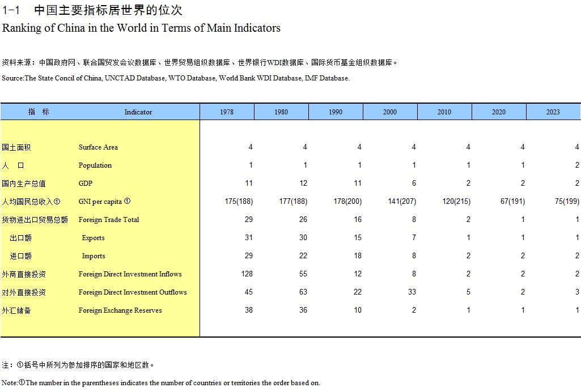
Task: Select the 'Exports' row label
Action: [94, 238]
